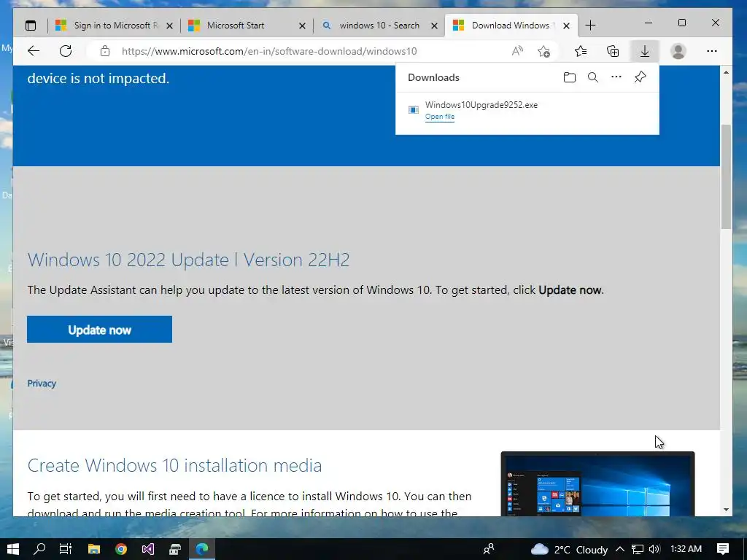747x560 pixels.
Task: Click the Windows10Upgrade9252.exe file icon
Action: pyautogui.click(x=414, y=110)
